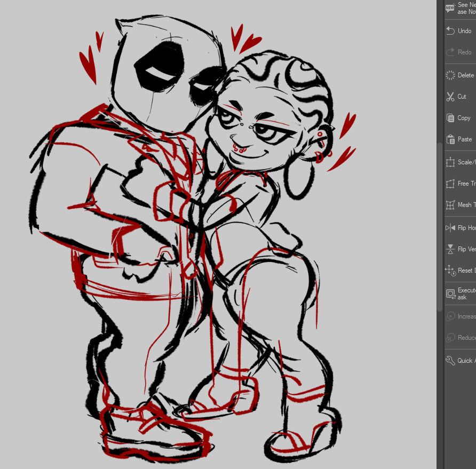Click the greyed-out Reduce command

click(450, 338)
